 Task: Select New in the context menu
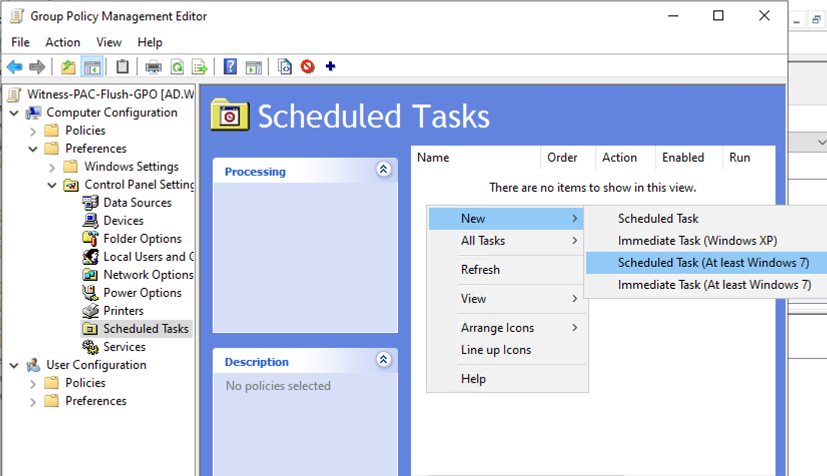coord(505,218)
